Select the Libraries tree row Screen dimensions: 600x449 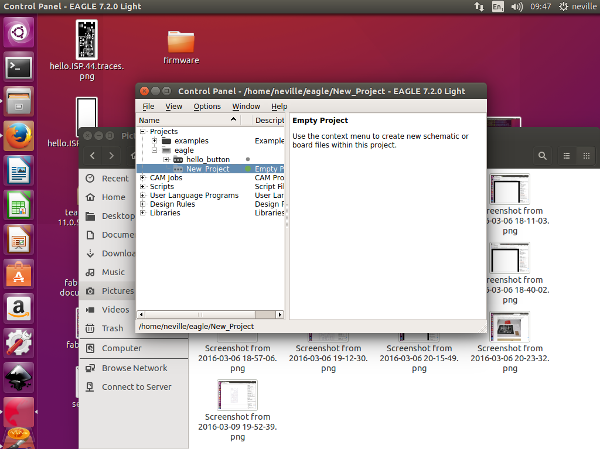tap(210, 213)
